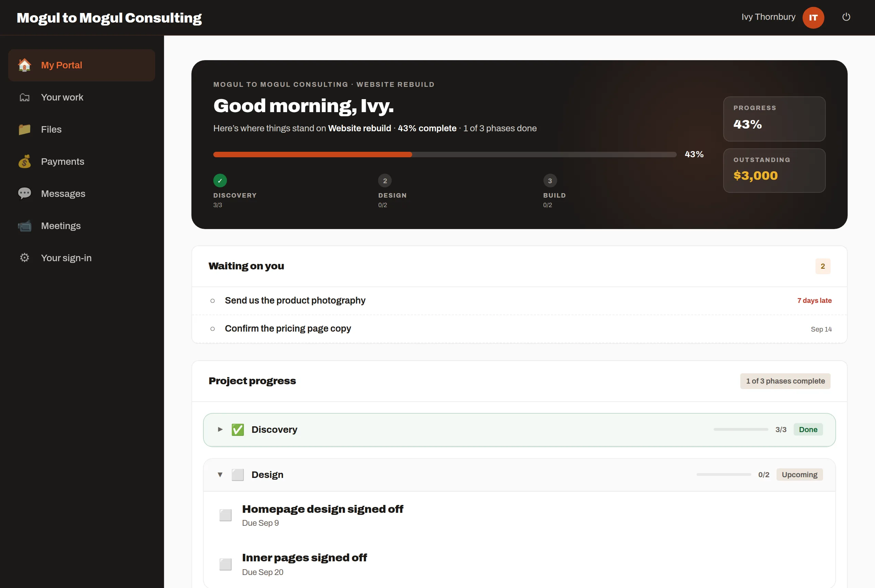
Task: Click the 43% label beside progress bar
Action: pyautogui.click(x=694, y=154)
